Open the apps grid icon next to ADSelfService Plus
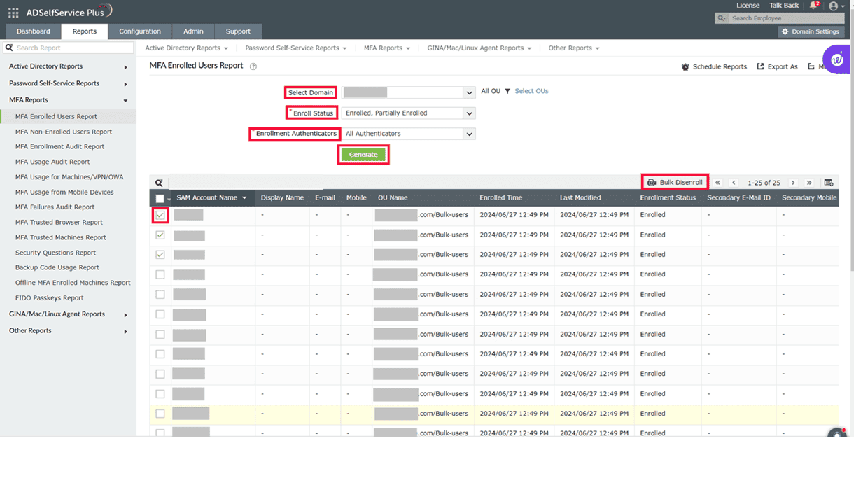854x504 pixels. (x=12, y=11)
